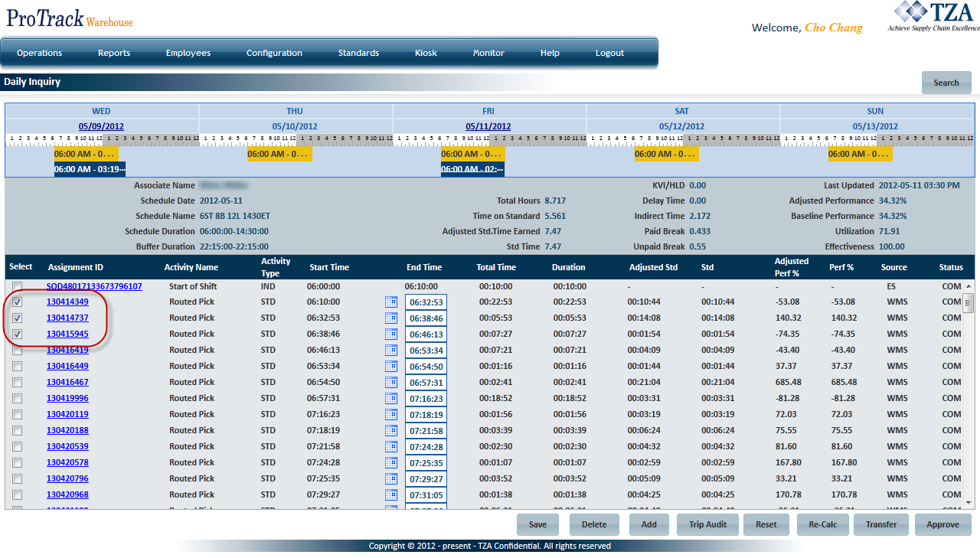Edit End Time field 06:32:53

[x=426, y=302]
